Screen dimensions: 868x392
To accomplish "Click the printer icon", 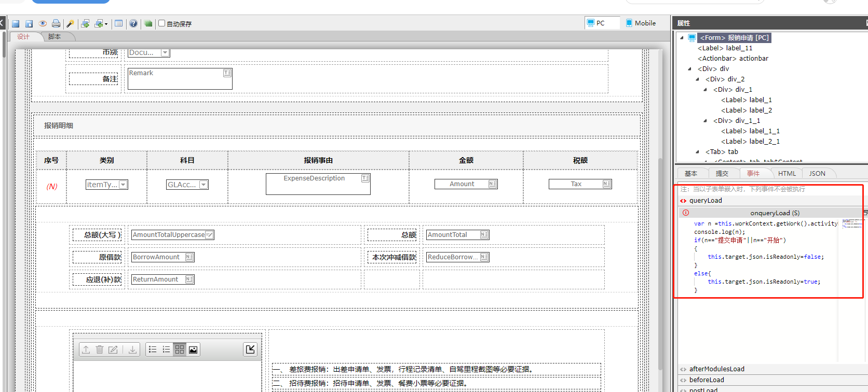I will (56, 24).
